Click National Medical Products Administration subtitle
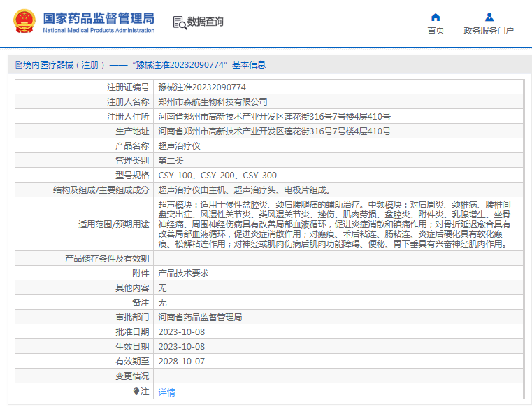This screenshot has width=532, height=407. point(99,30)
